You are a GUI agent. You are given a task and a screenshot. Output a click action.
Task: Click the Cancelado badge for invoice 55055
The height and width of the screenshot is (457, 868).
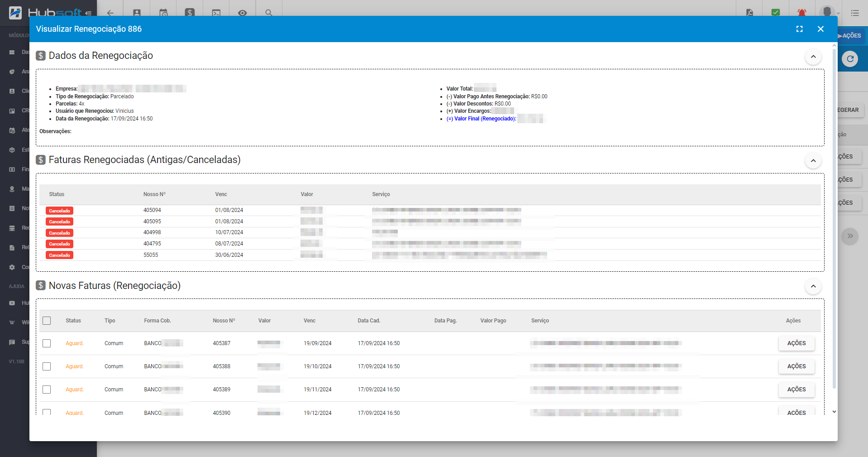pyautogui.click(x=59, y=255)
